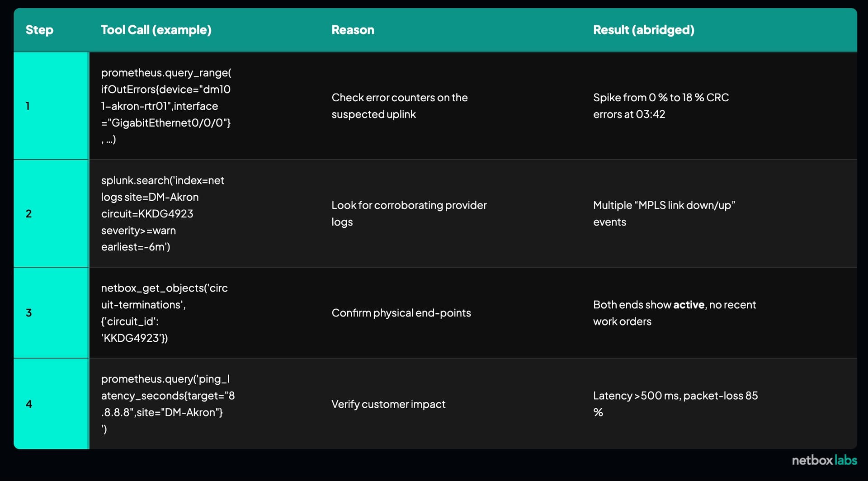This screenshot has width=868, height=481.
Task: Click the MPLS link down/up result
Action: [664, 213]
